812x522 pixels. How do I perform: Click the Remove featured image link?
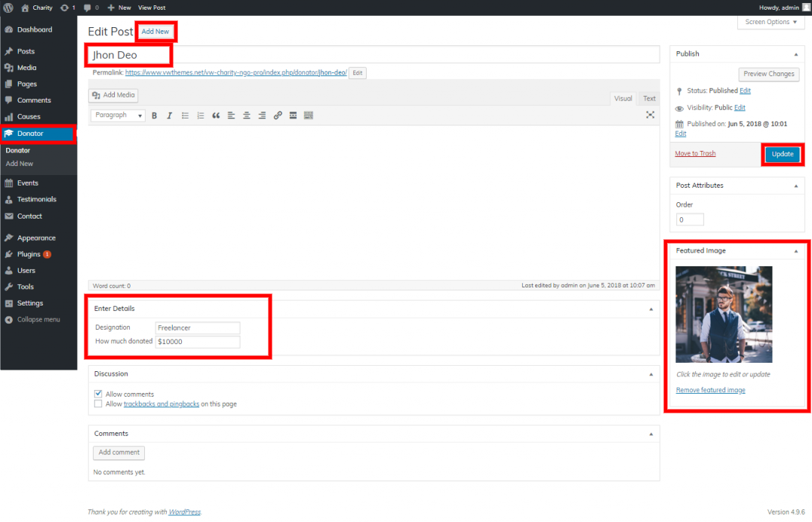pyautogui.click(x=710, y=390)
